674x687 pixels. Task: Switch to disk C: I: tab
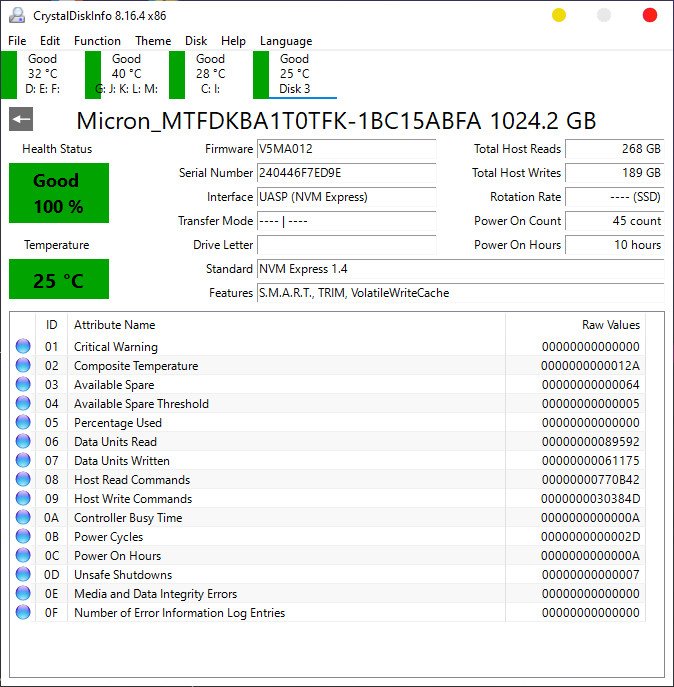[210, 74]
